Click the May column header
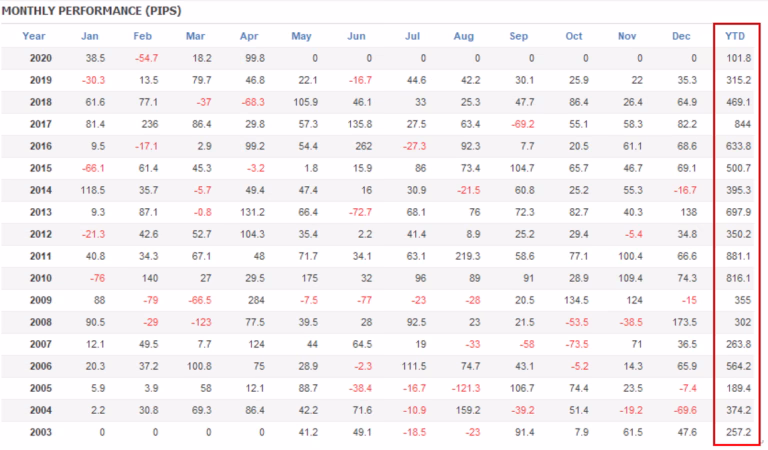Screen dimensions: 768x450 [x=301, y=37]
